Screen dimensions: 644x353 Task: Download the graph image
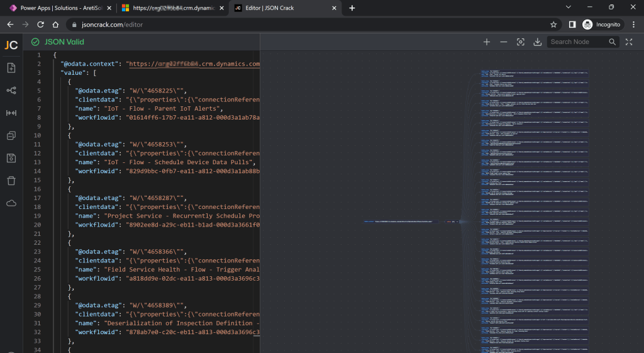tap(537, 42)
